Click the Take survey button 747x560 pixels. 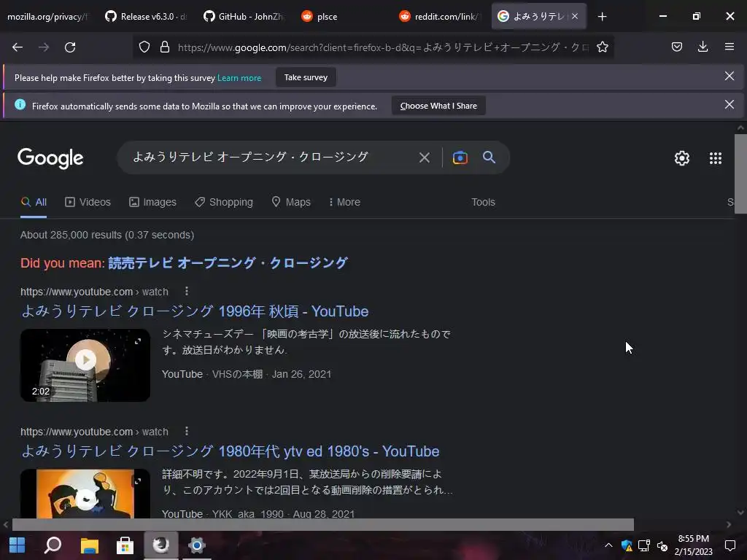click(x=306, y=77)
